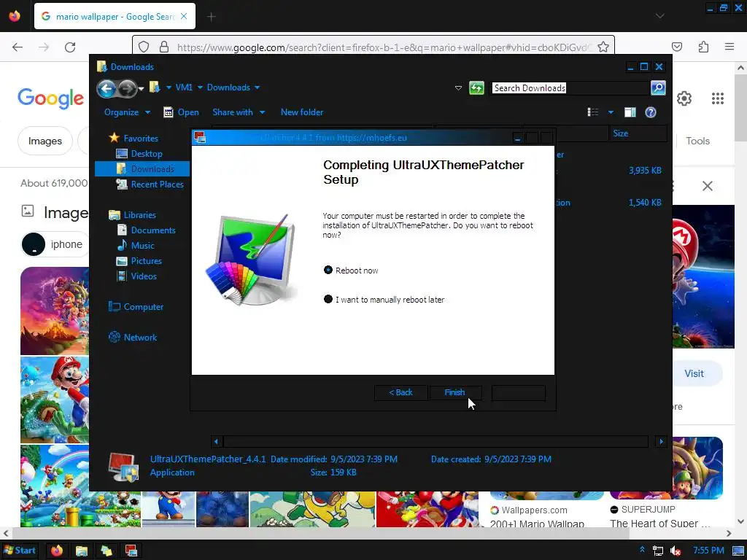747x560 pixels.
Task: Close the Google image preview panel
Action: [x=708, y=186]
